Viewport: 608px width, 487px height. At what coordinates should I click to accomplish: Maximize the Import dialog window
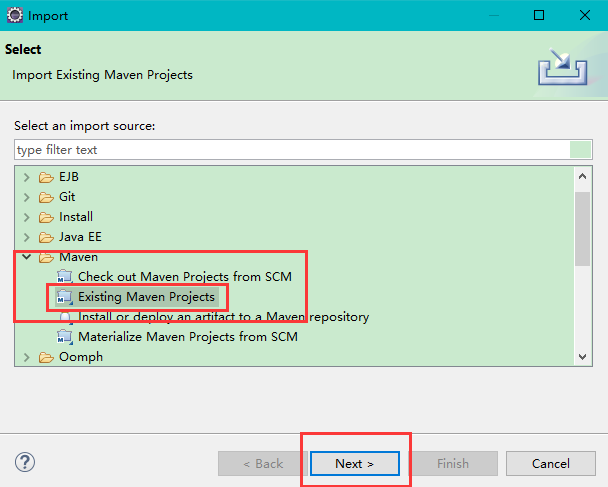(x=539, y=15)
